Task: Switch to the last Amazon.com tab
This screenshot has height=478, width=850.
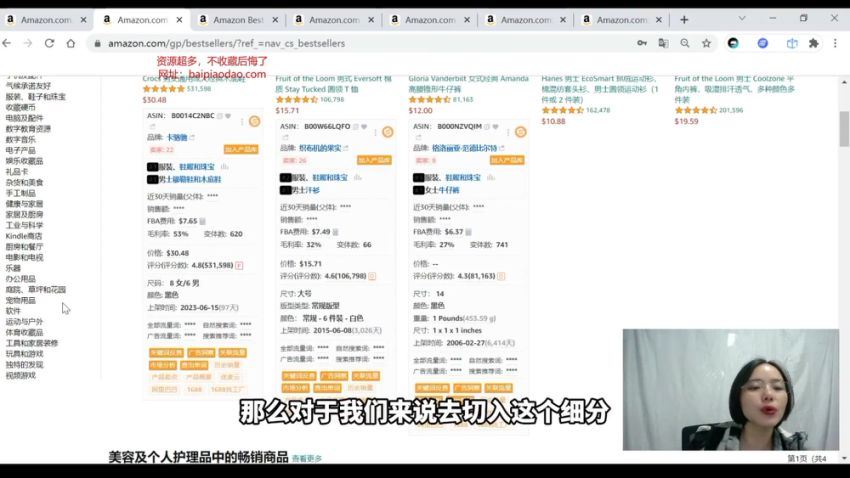Action: tap(622, 20)
